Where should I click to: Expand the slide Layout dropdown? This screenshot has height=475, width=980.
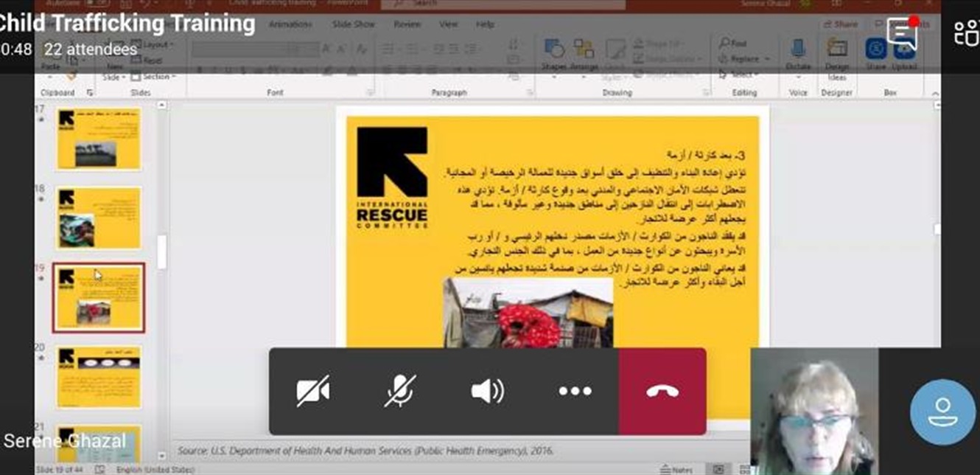(x=153, y=44)
